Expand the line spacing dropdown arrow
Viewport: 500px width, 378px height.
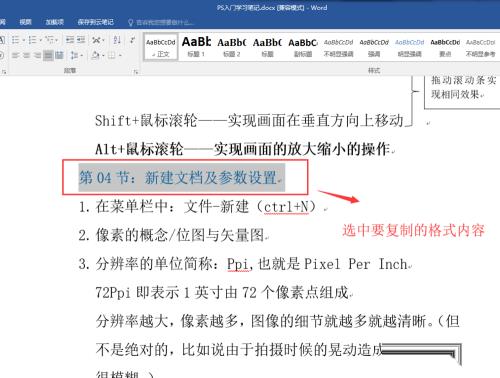pos(82,55)
